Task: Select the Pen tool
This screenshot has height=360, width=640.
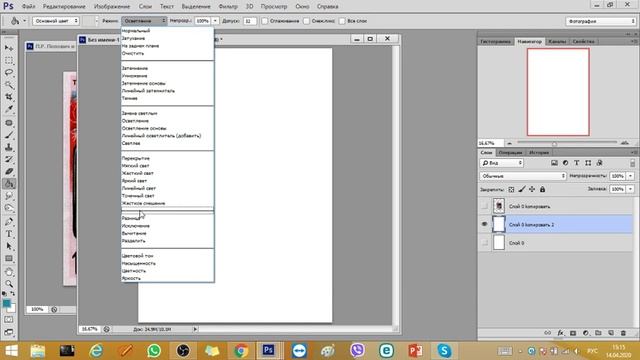Action: tap(9, 222)
